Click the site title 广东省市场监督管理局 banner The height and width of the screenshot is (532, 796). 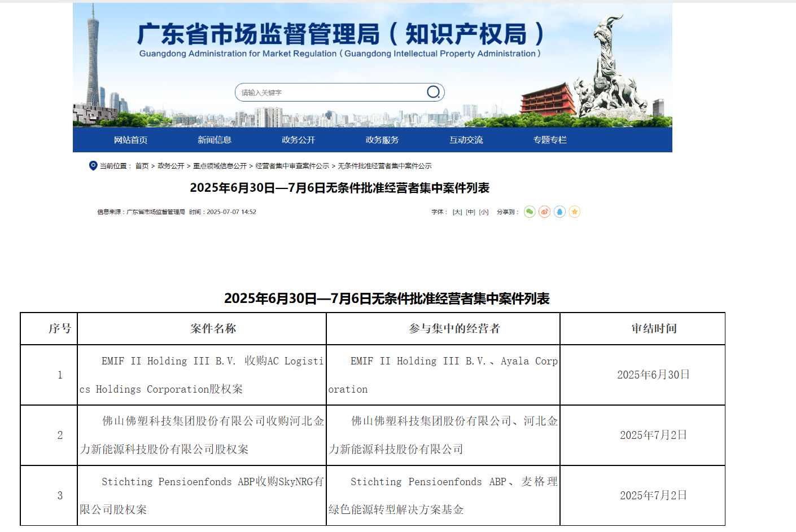click(340, 34)
